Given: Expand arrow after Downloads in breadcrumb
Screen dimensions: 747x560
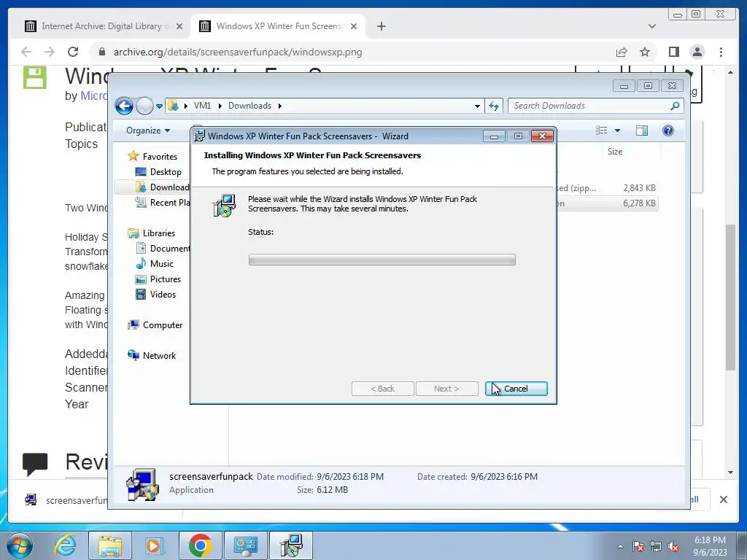Looking at the screenshot, I should pyautogui.click(x=279, y=106).
